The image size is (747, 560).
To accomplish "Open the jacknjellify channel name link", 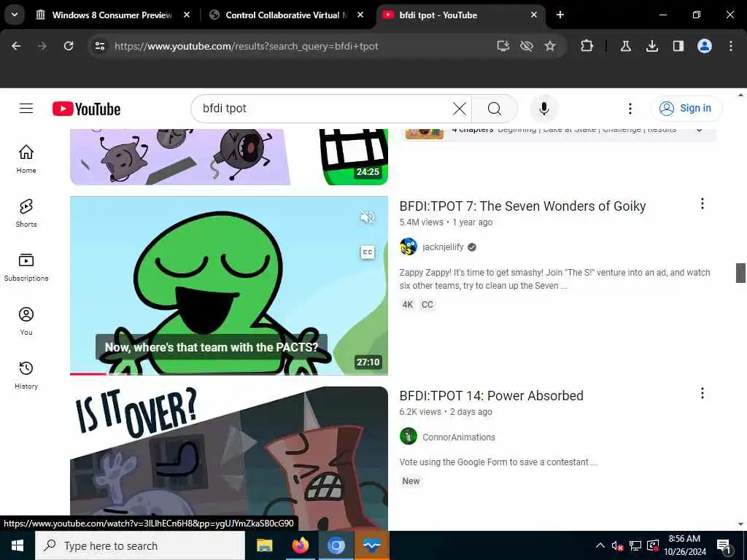I will pyautogui.click(x=443, y=246).
